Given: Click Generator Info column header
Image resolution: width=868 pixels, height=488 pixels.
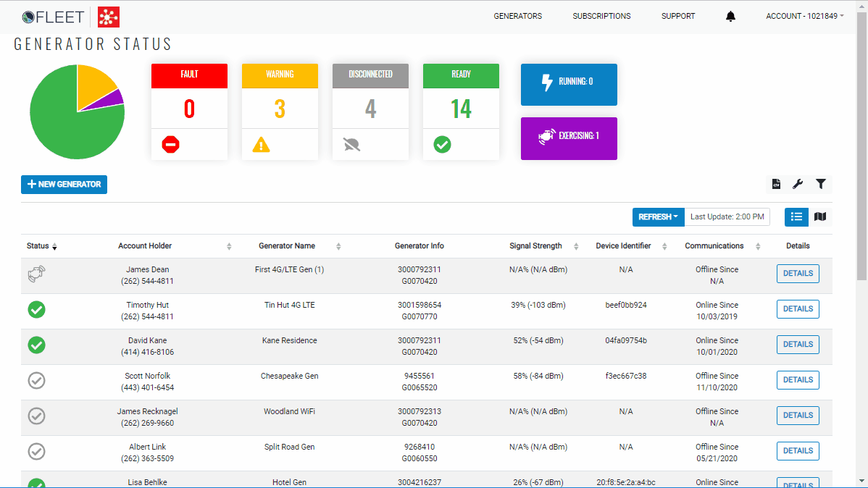Looking at the screenshot, I should (x=419, y=246).
